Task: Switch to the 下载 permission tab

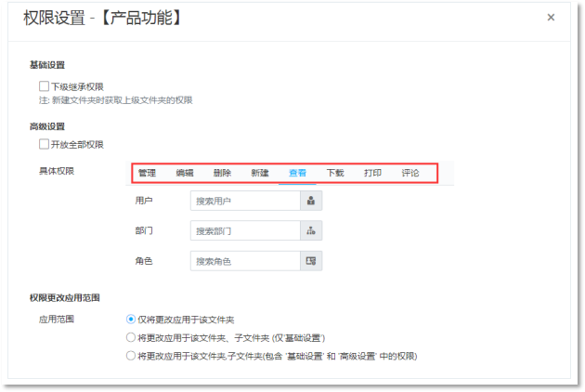Action: (x=335, y=173)
